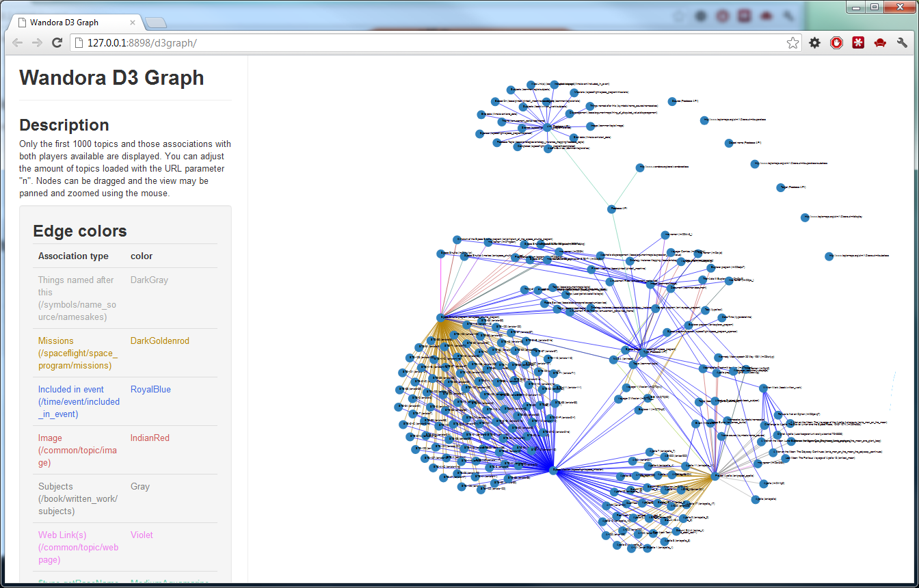Viewport: 919px width, 588px height.
Task: Click the red stop-hand extension icon
Action: pyautogui.click(x=836, y=43)
